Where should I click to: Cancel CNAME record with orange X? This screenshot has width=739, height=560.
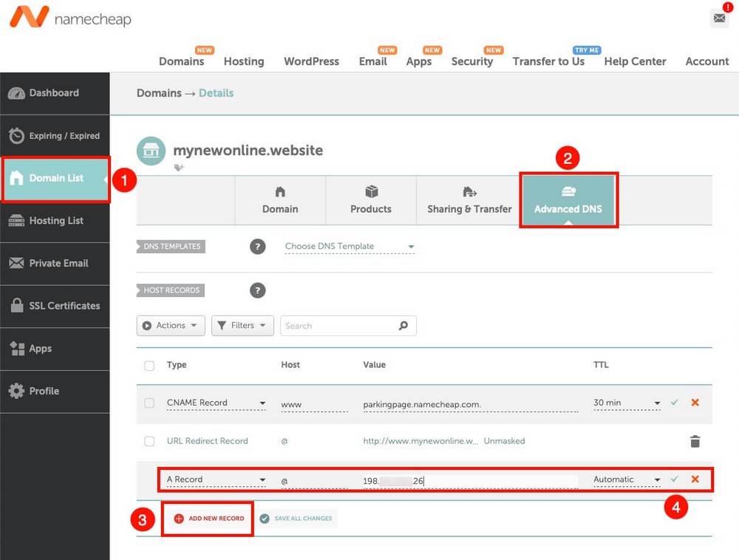[695, 402]
